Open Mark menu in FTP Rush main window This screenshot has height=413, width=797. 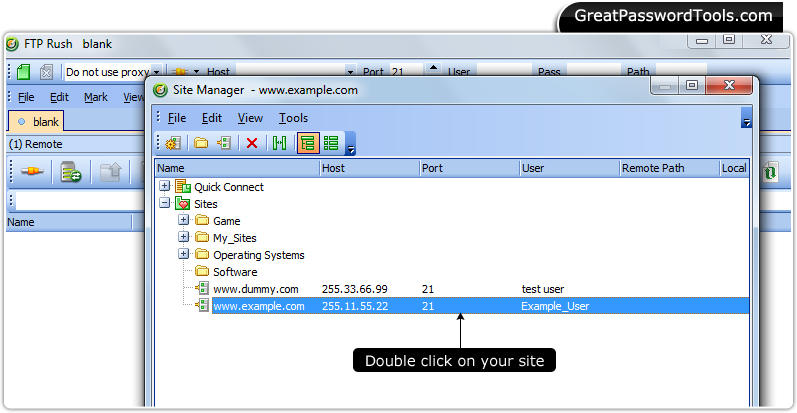96,97
